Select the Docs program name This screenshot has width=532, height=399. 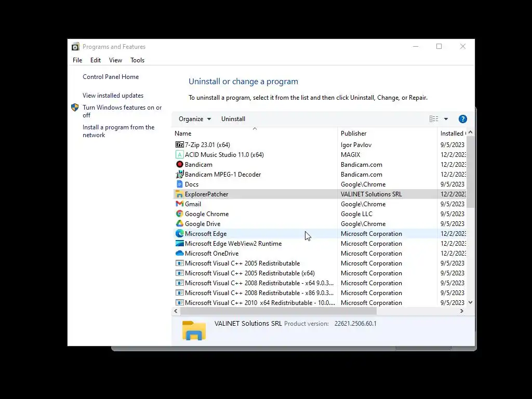coord(191,184)
